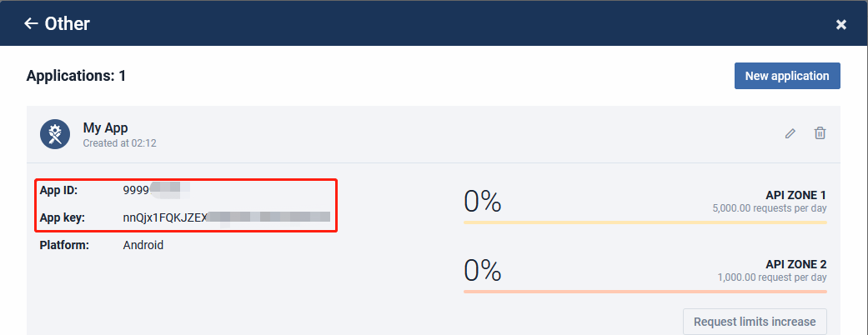Request limits increase
The height and width of the screenshot is (335, 868).
(x=755, y=322)
